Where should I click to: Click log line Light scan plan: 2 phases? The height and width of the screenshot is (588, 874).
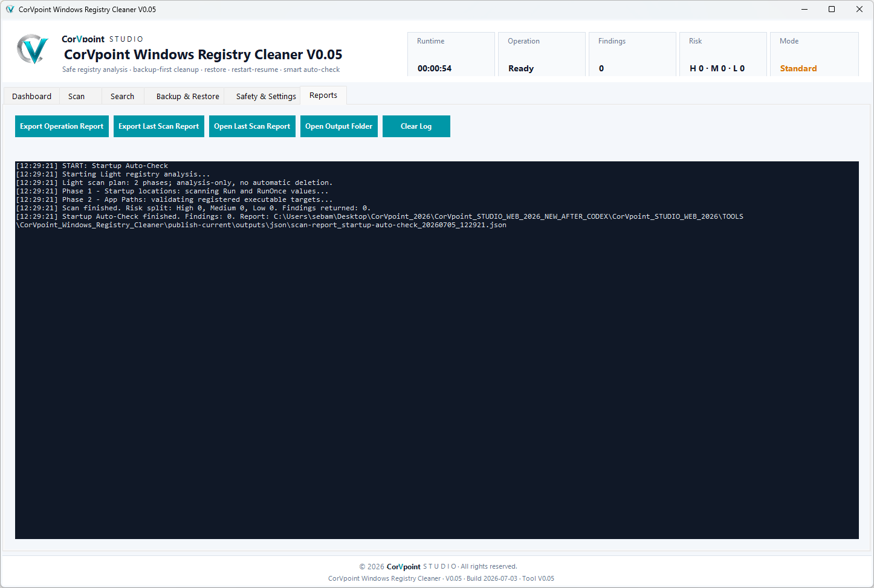click(174, 183)
